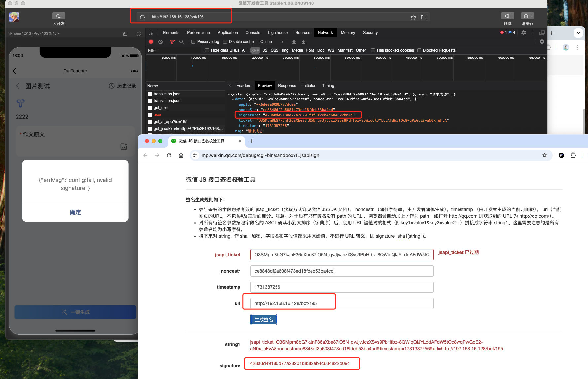
Task: Switch to the Console tab
Action: (253, 33)
